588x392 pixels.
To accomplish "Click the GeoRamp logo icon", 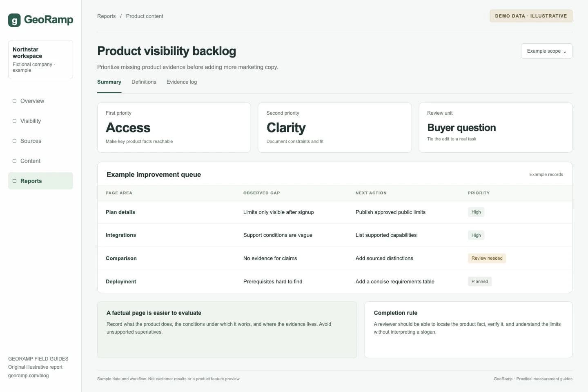I will point(14,20).
